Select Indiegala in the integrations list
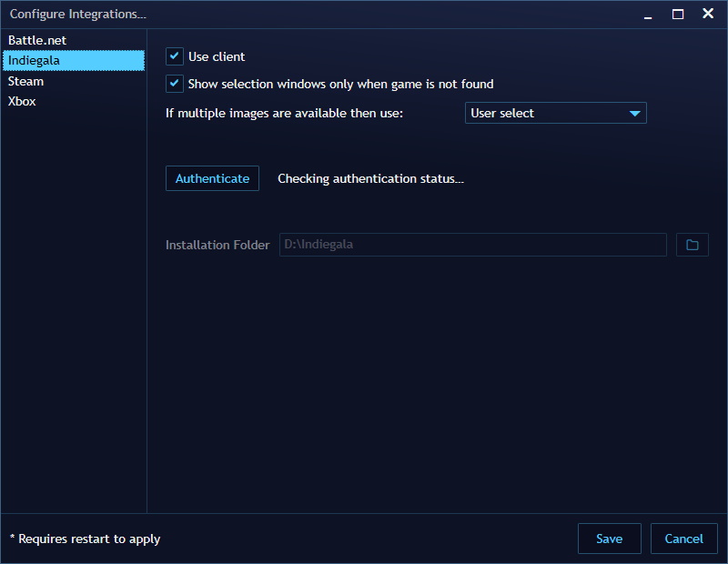Viewport: 728px width, 564px height. click(74, 60)
